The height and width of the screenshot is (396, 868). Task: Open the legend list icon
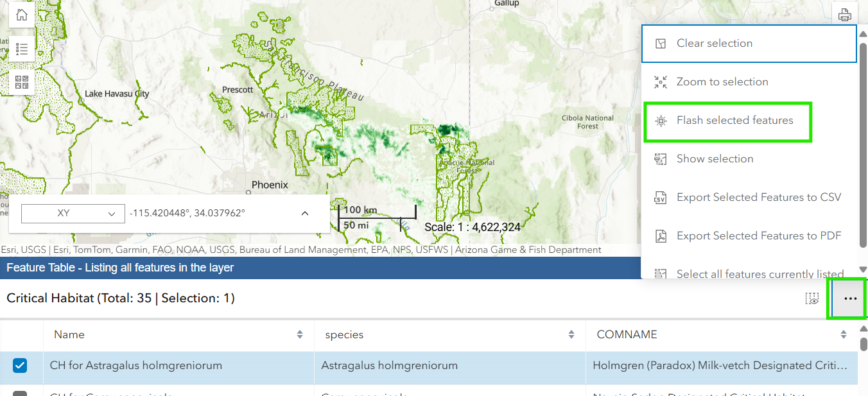(x=22, y=49)
